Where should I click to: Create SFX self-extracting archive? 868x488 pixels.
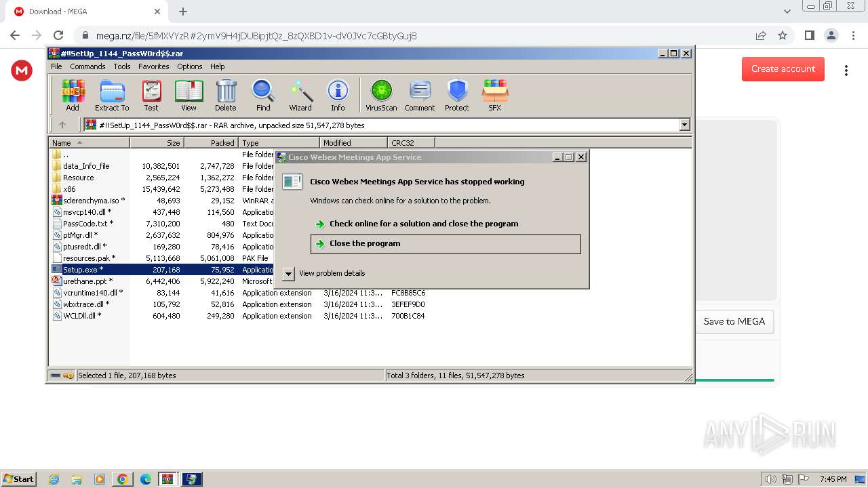pos(495,95)
